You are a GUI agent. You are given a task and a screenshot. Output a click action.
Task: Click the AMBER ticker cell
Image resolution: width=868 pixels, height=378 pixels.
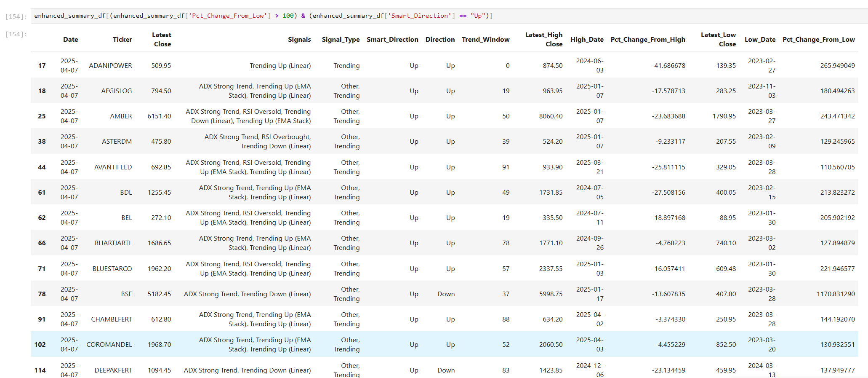tap(121, 116)
